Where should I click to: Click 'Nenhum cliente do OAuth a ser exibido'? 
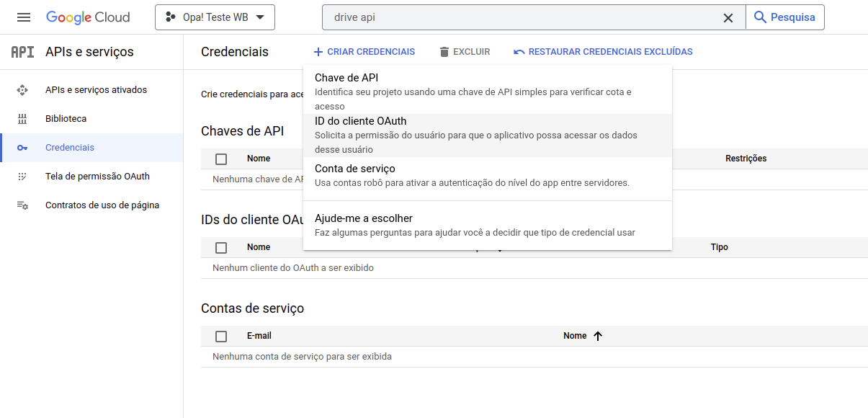pyautogui.click(x=293, y=268)
